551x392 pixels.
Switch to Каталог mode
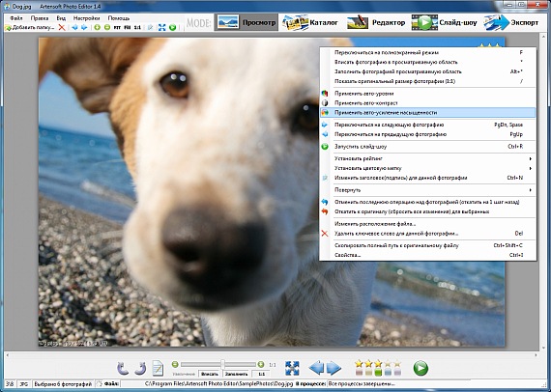[310, 22]
